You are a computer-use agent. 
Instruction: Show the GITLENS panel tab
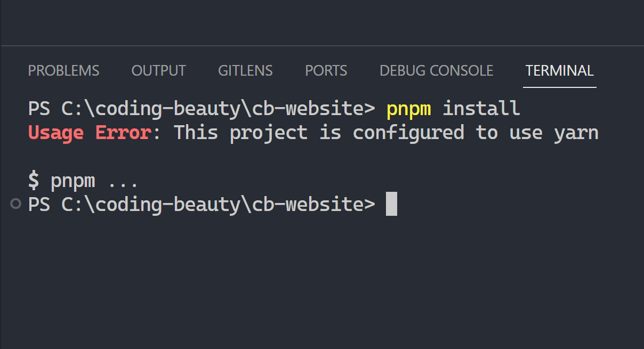pos(245,71)
